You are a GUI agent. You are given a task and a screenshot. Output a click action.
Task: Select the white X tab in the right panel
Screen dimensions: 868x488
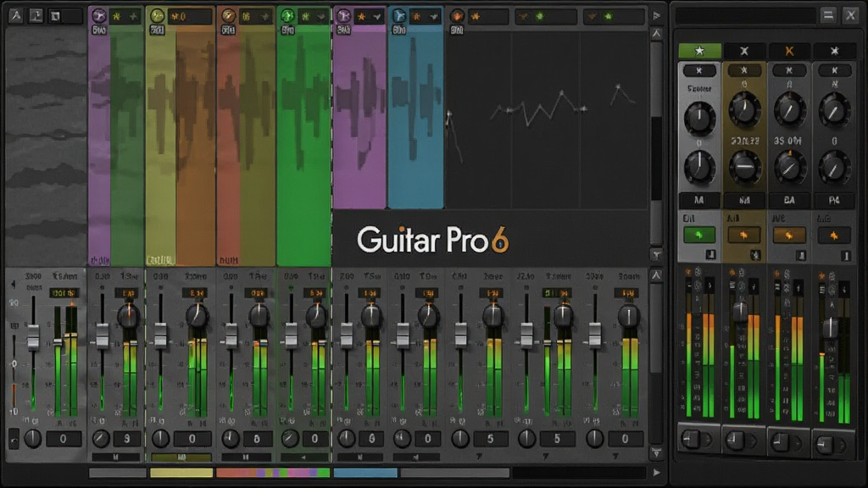click(x=744, y=51)
